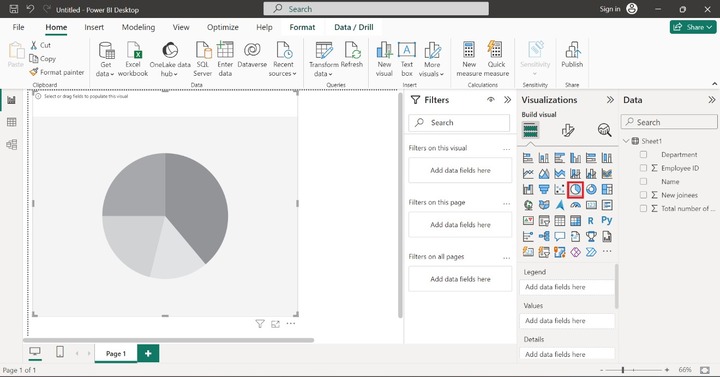The width and height of the screenshot is (720, 377).
Task: Pick the decomposition tree visual icon
Action: coord(544,236)
